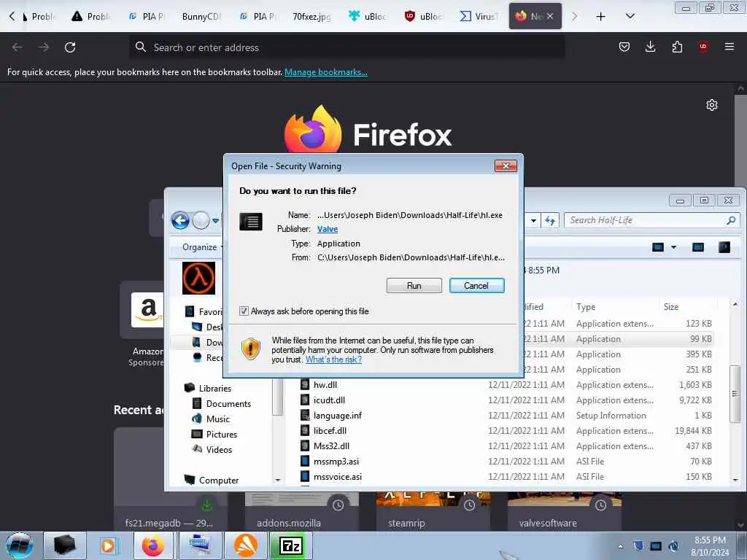Open the Windows Start menu

pos(19,545)
